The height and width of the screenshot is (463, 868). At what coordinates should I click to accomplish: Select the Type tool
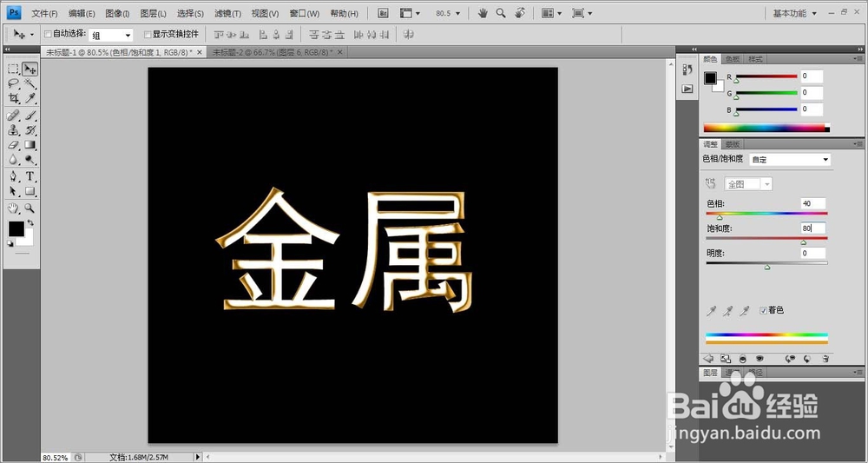coord(30,176)
